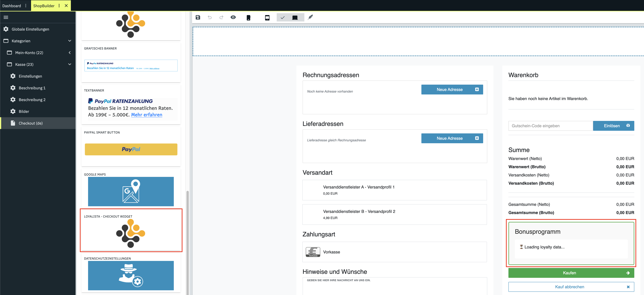Collapse Kasse (23) category chevron
The image size is (644, 295).
[70, 64]
